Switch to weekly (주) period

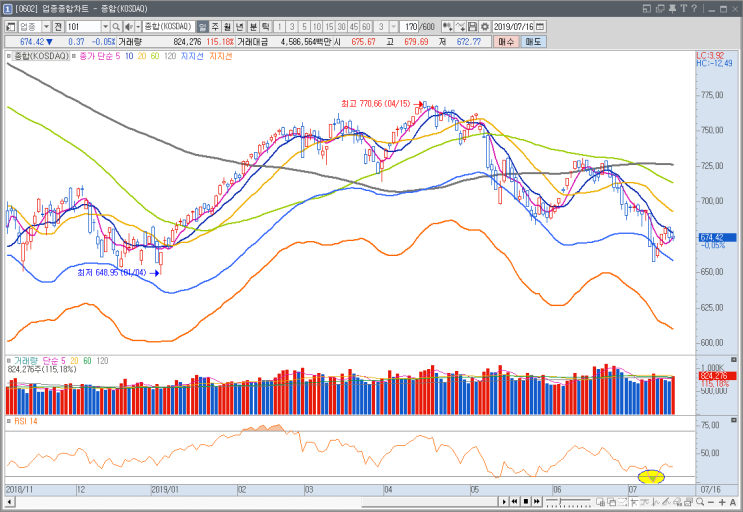215,27
